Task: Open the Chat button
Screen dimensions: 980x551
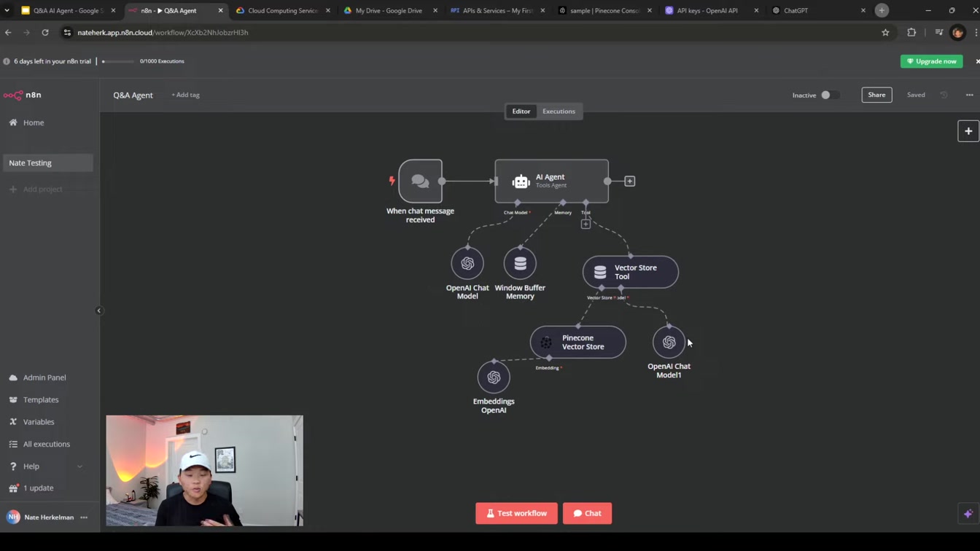Action: pos(587,513)
